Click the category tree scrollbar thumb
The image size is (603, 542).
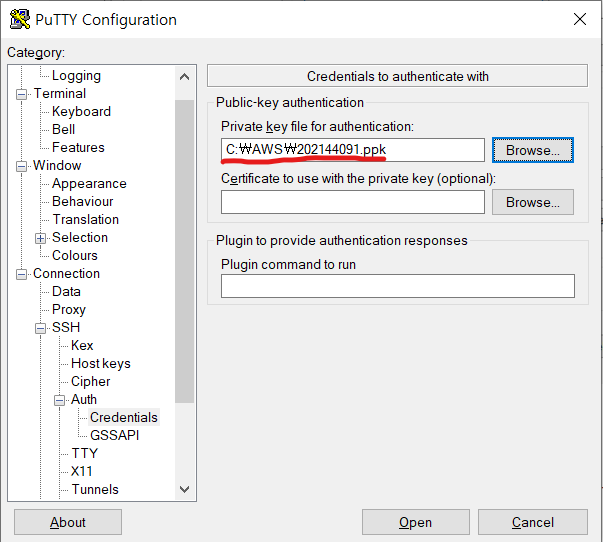pos(184,252)
